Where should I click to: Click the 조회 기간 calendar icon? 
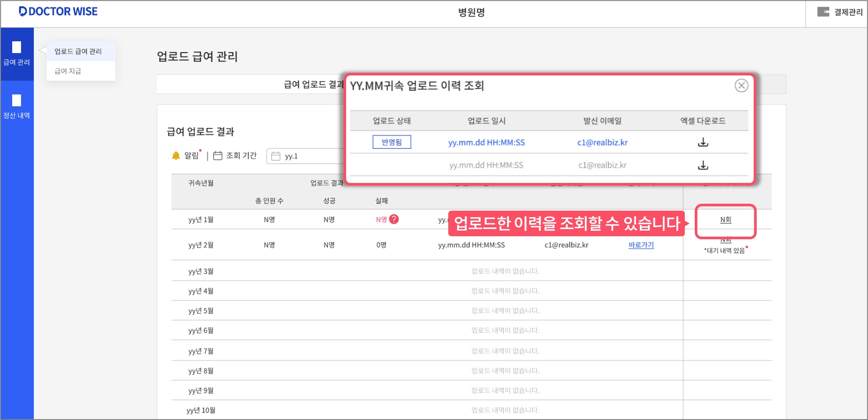pos(218,156)
